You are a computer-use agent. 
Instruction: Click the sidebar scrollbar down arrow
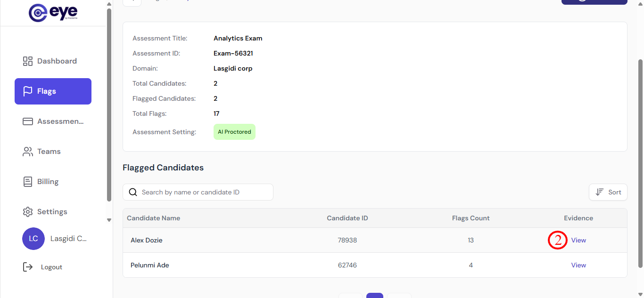[109, 220]
